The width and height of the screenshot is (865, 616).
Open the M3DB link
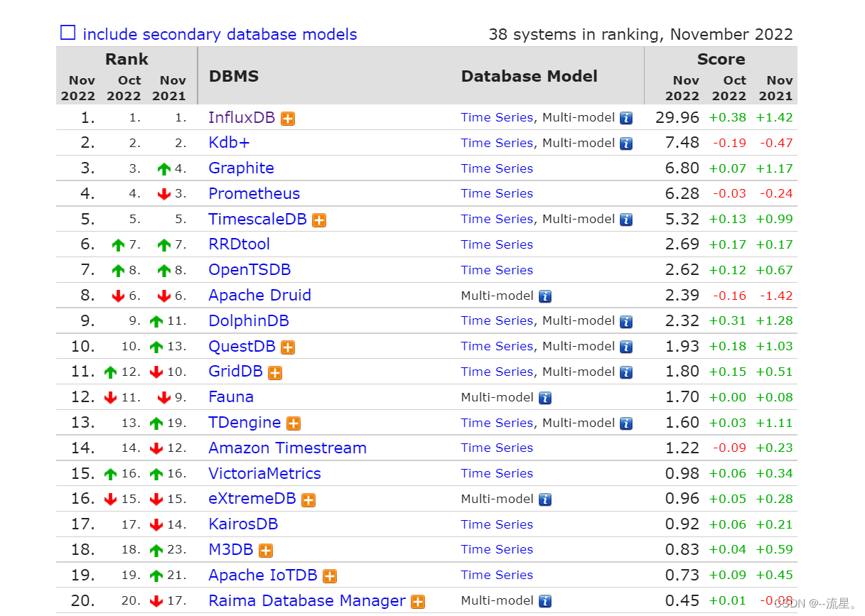[230, 550]
